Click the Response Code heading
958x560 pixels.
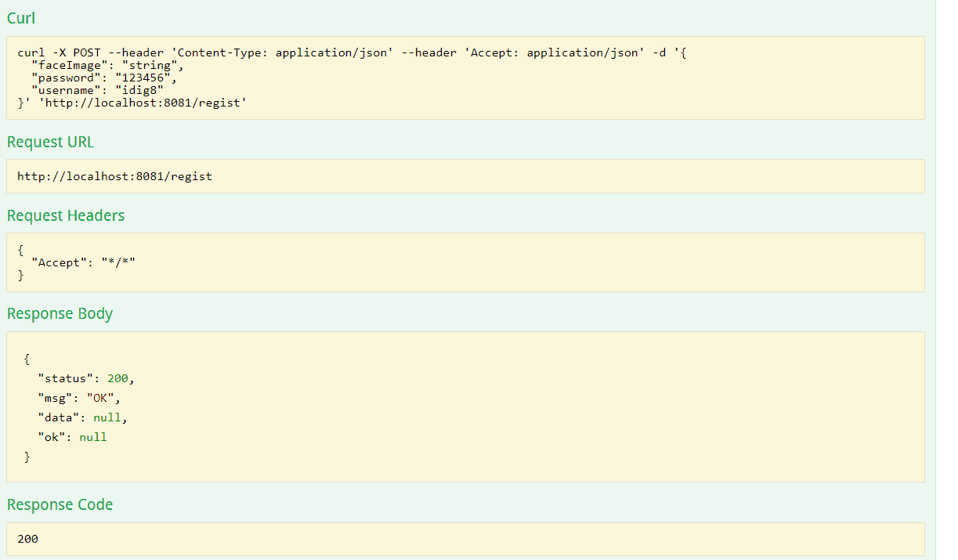coord(60,504)
